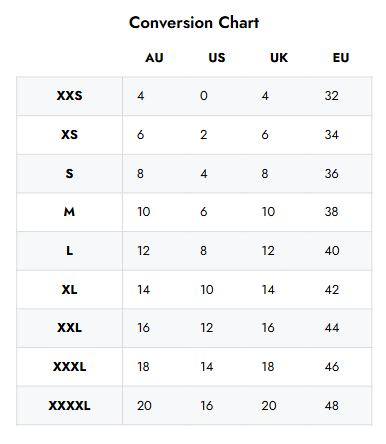Click US value 0 in XXS row

click(204, 96)
